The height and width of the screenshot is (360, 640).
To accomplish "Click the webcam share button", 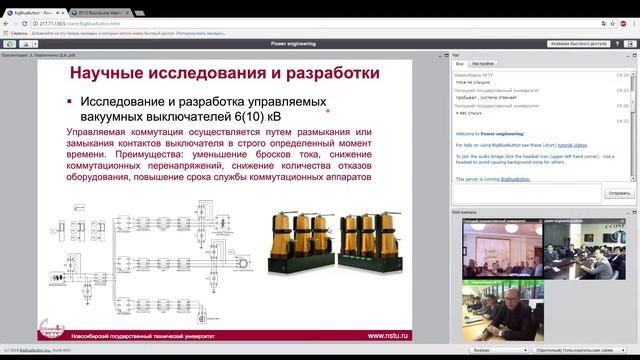I will coord(25,44).
